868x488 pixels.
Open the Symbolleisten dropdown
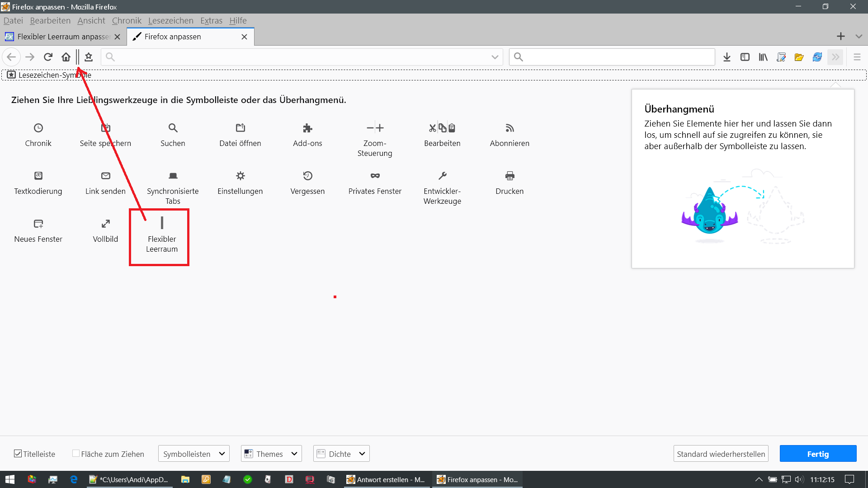tap(193, 454)
